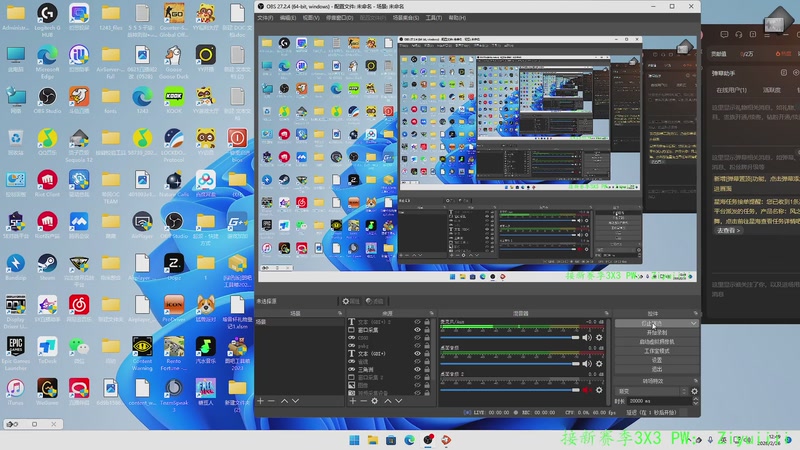Toggle visibility of 三角洲 source
Image resolution: width=800 pixels, height=450 pixels.
point(417,369)
